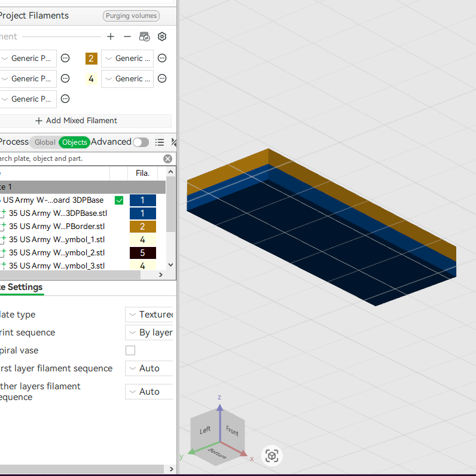This screenshot has height=476, width=476.
Task: Enable the Spiral vase checkbox
Action: (130, 350)
